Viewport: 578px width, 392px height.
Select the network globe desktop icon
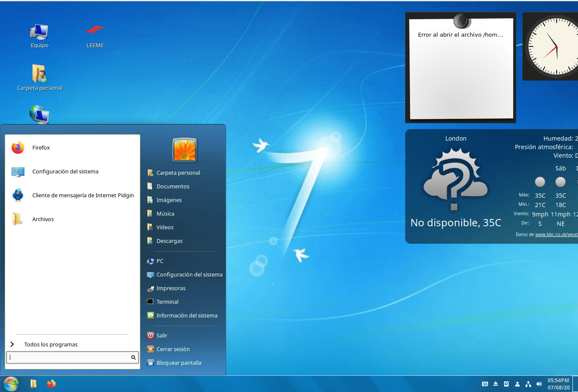point(39,115)
